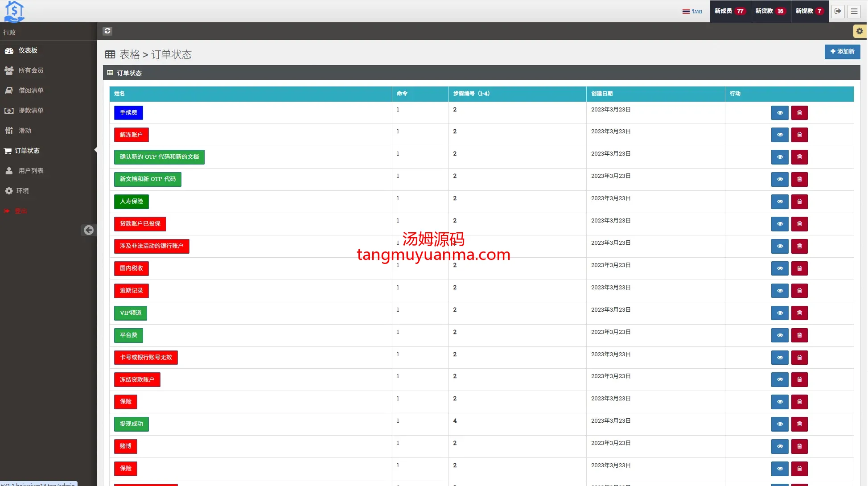The image size is (868, 486).
Task: Click the blue 手续费 status label
Action: point(128,113)
